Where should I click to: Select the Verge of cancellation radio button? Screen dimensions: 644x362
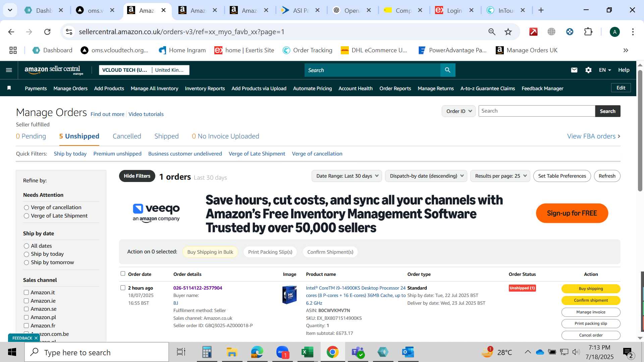[x=26, y=208]
